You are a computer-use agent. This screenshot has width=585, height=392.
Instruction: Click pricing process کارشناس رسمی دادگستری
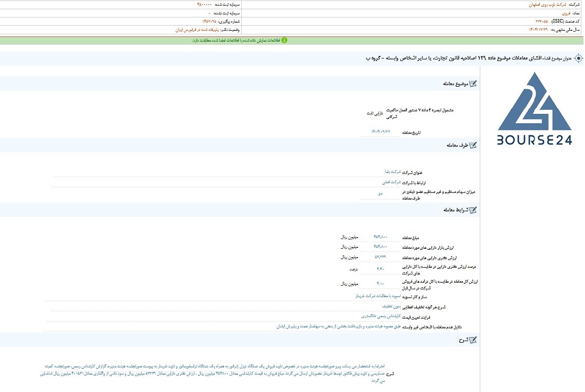(x=381, y=316)
